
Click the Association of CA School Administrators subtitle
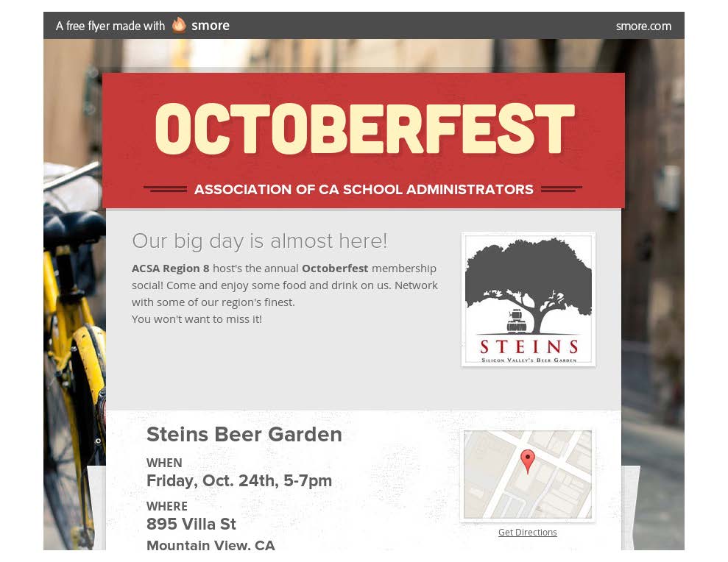pos(364,189)
